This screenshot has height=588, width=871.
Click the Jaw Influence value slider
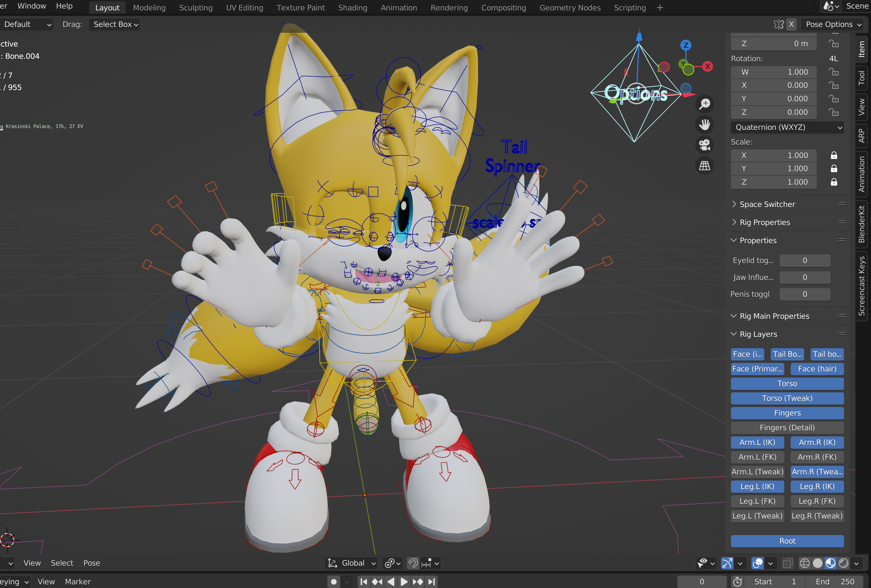[x=805, y=277]
